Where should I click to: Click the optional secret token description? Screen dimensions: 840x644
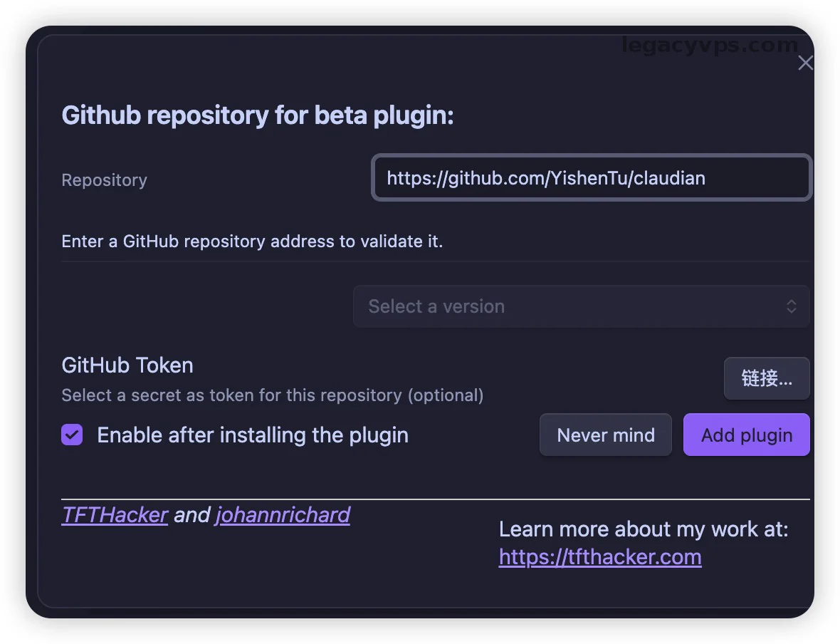pyautogui.click(x=273, y=395)
